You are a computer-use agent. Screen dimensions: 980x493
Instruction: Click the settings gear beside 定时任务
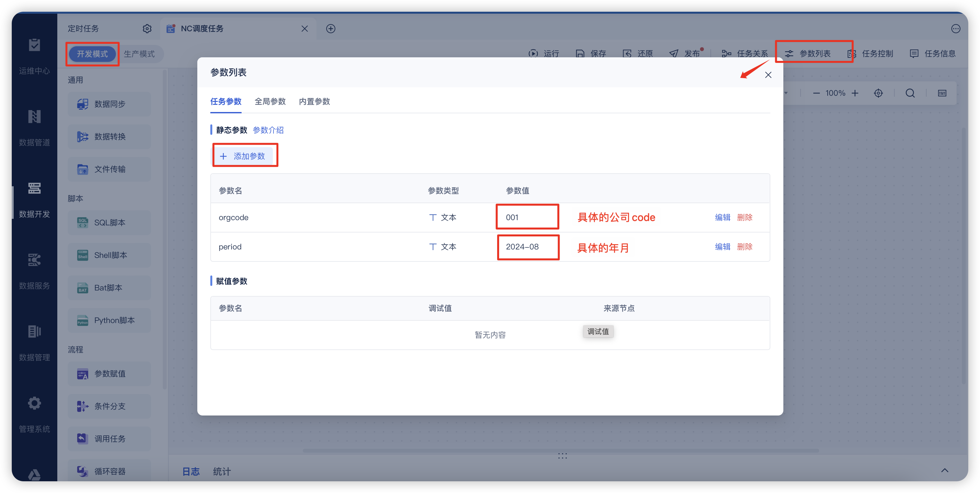(147, 29)
